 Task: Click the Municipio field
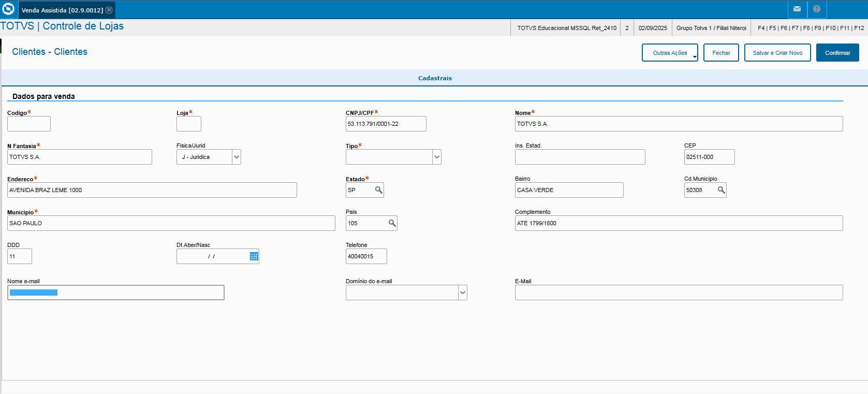pyautogui.click(x=171, y=223)
